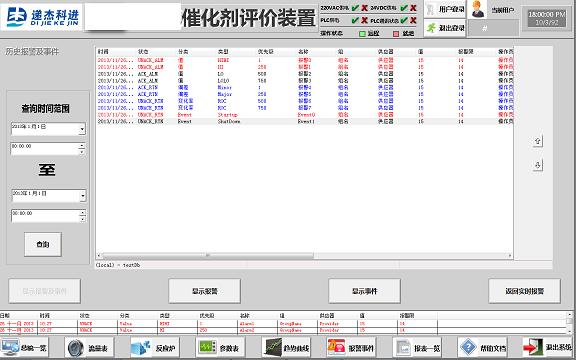Decrease the end time with spinner down
Viewport: 576px width, 360px height.
(x=83, y=219)
